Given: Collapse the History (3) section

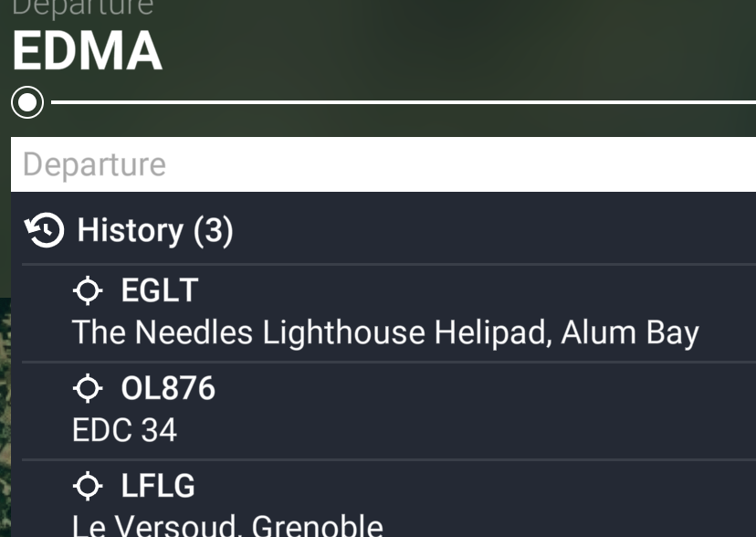Looking at the screenshot, I should coord(155,231).
